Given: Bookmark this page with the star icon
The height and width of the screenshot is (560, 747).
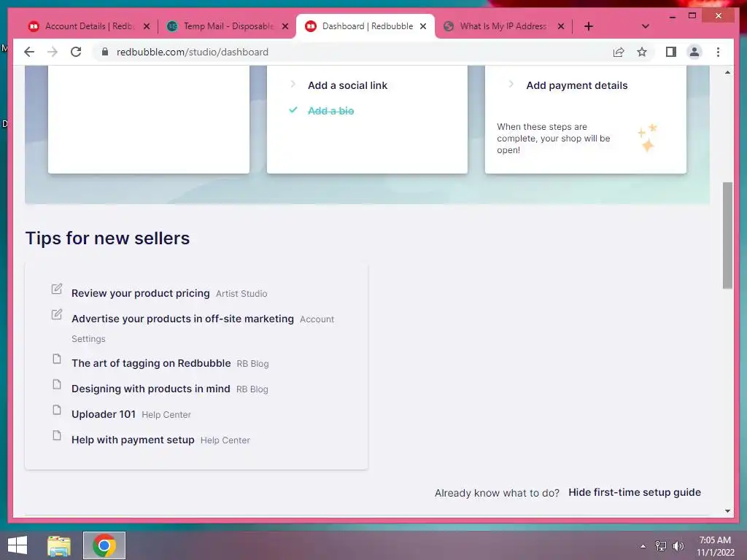Looking at the screenshot, I should [x=642, y=52].
